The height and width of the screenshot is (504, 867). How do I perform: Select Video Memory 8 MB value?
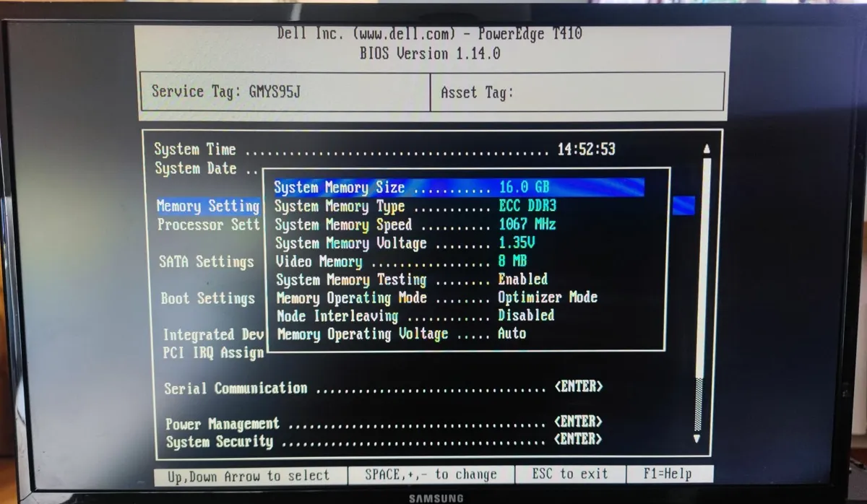pos(512,261)
